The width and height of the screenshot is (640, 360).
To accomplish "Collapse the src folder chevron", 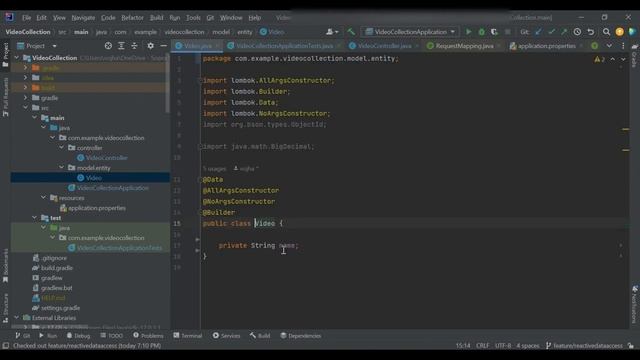I will [x=26, y=108].
